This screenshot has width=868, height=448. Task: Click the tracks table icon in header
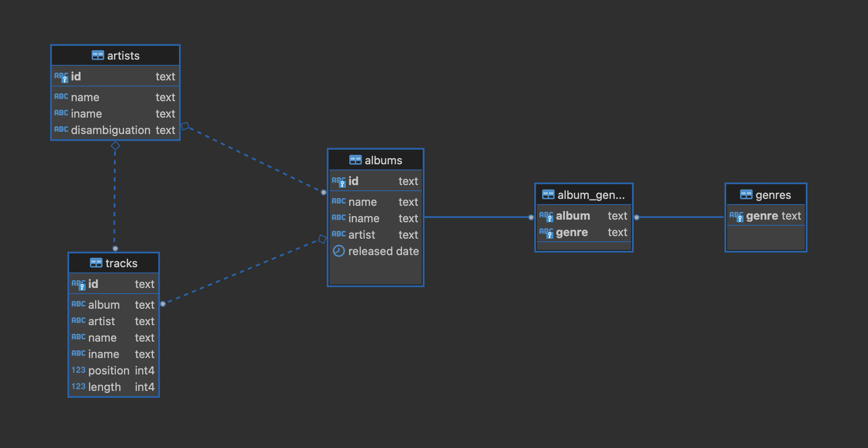96,263
